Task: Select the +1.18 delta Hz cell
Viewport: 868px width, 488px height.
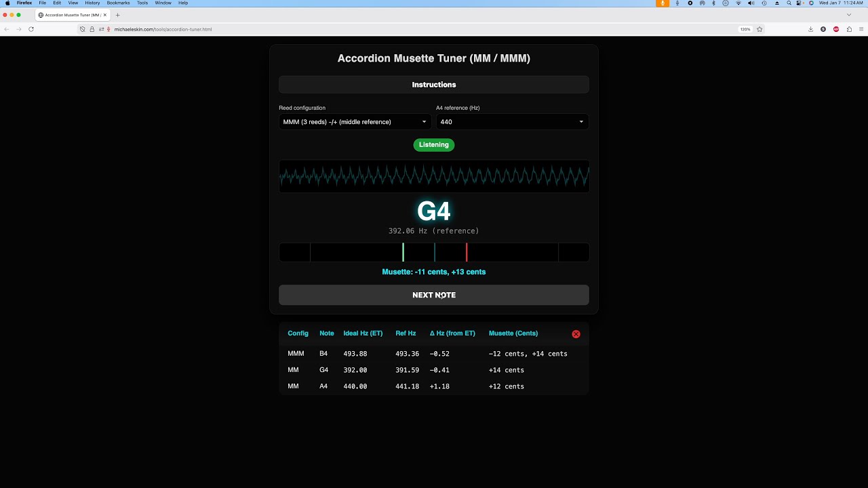Action: 439,386
